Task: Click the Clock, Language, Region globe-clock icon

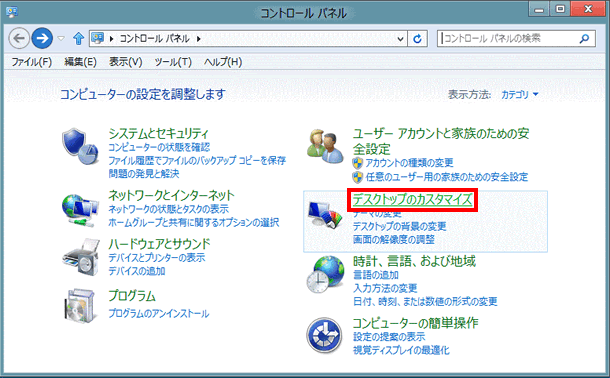Action: click(x=325, y=274)
